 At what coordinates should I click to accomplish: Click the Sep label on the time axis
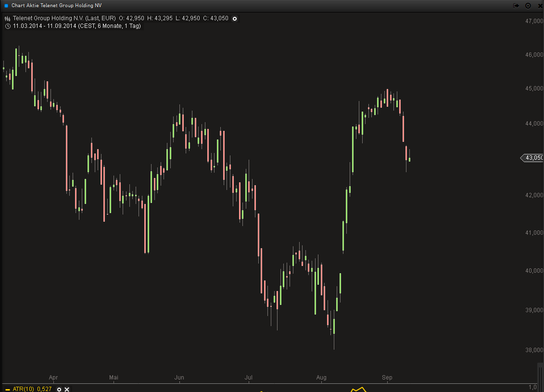(x=387, y=378)
